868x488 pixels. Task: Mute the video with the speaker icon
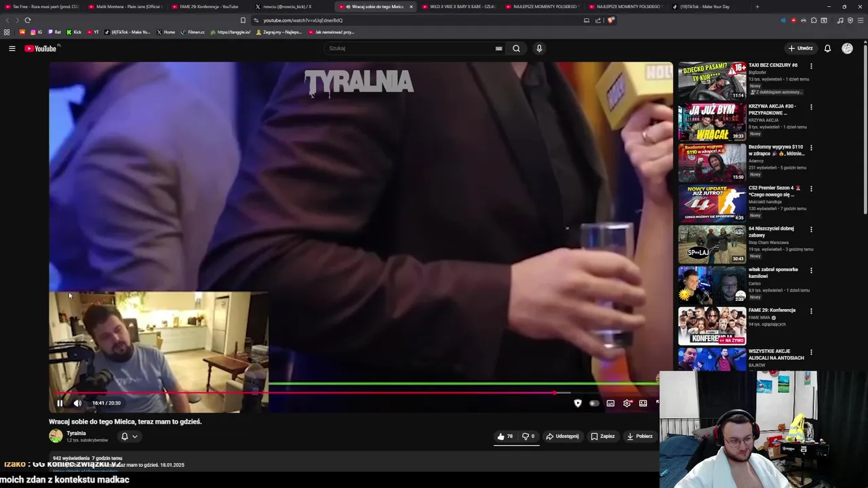pos(77,403)
